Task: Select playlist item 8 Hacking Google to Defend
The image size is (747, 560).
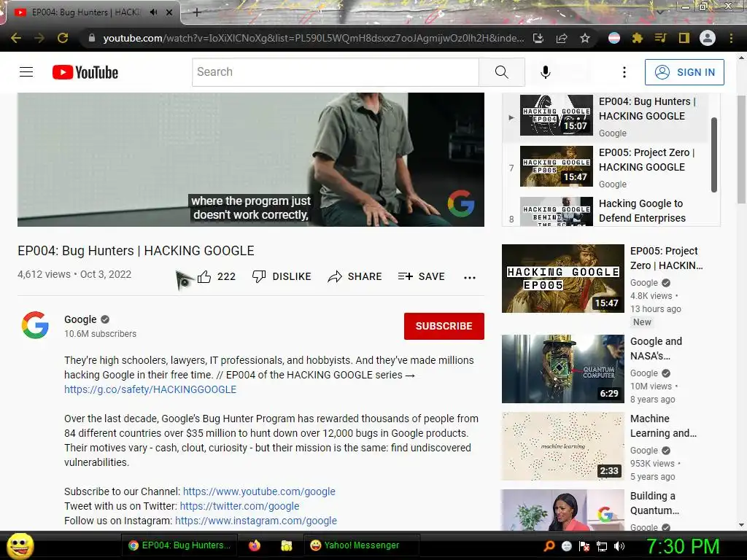Action: (x=605, y=211)
